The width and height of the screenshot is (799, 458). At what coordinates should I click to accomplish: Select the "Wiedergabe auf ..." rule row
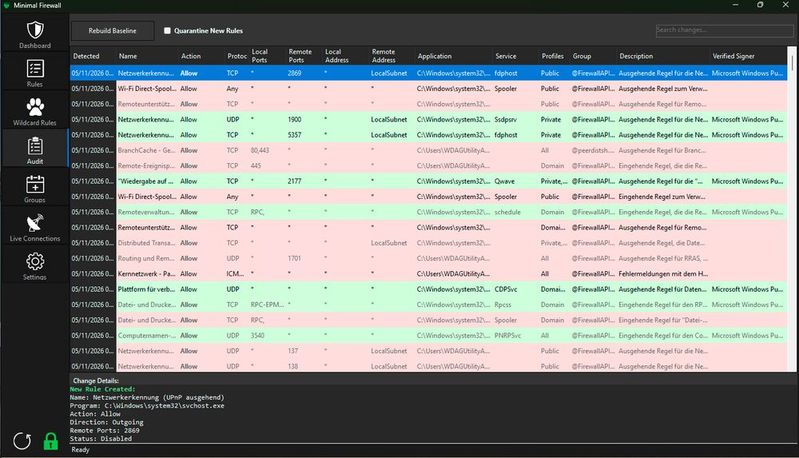pos(429,181)
